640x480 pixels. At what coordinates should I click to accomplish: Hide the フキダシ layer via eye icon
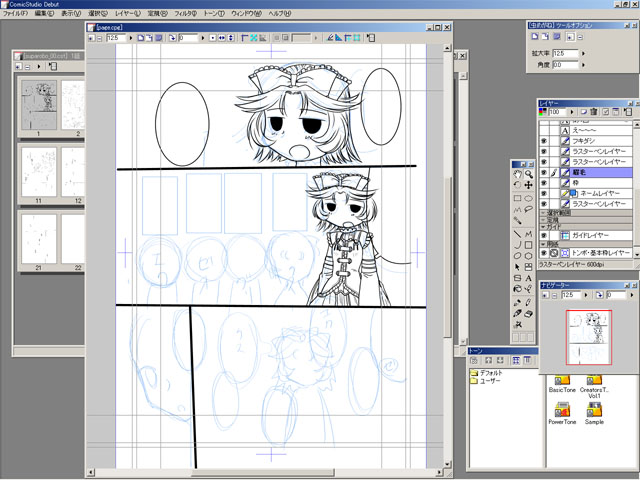pos(544,141)
